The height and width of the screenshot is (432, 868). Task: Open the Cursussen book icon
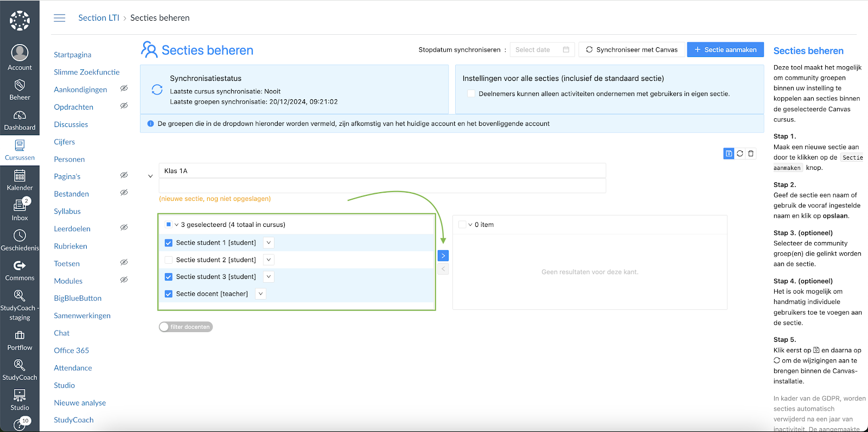[20, 145]
